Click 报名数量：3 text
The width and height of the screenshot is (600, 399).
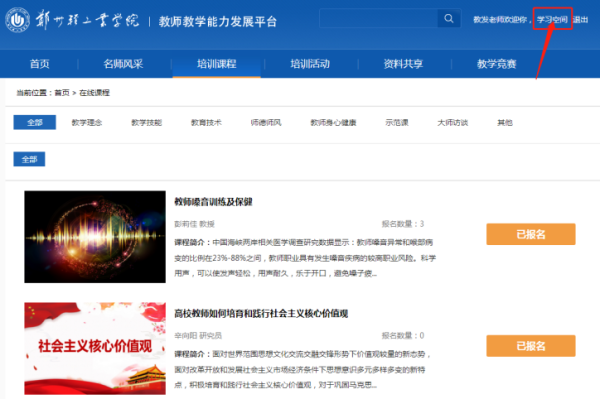(403, 224)
